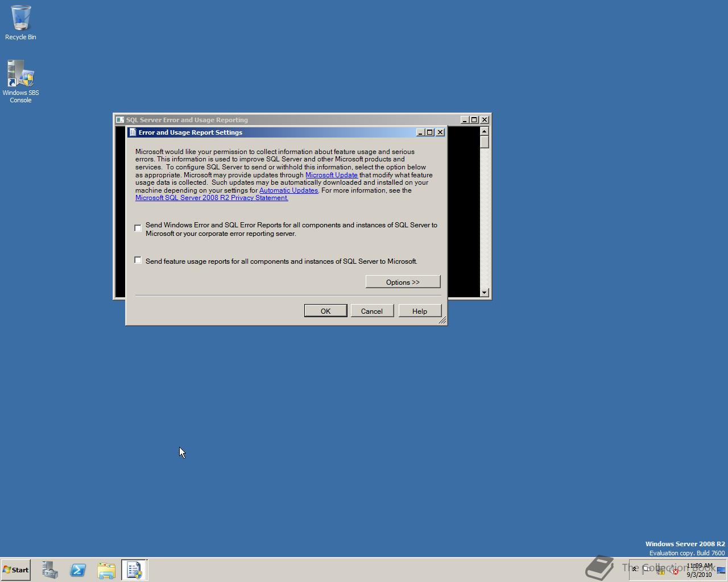Maximize the SQL Server Error and Usage Reporting window
This screenshot has width=728, height=582.
(474, 120)
